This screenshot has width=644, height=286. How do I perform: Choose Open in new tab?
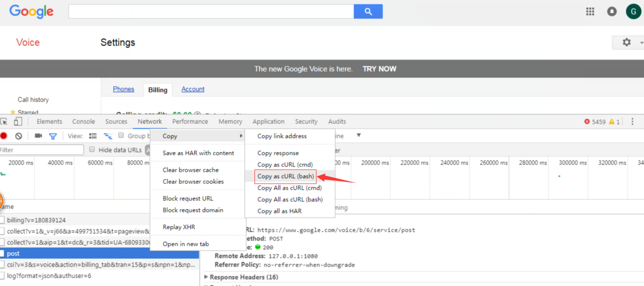click(x=185, y=244)
